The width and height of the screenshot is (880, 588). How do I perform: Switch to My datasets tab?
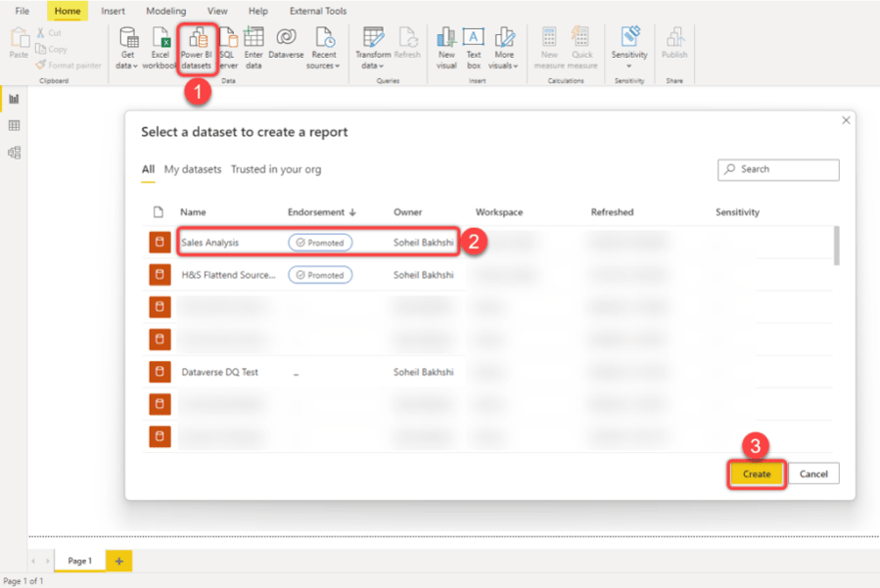(x=193, y=169)
